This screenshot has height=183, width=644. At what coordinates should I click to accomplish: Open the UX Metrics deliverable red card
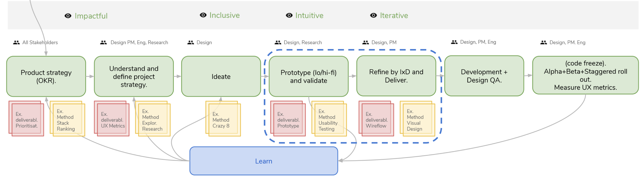pos(112,119)
